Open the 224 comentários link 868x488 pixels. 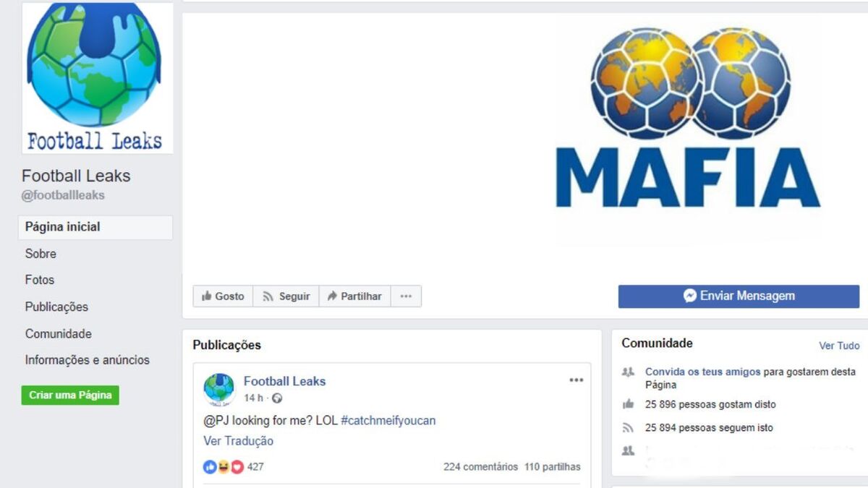480,467
